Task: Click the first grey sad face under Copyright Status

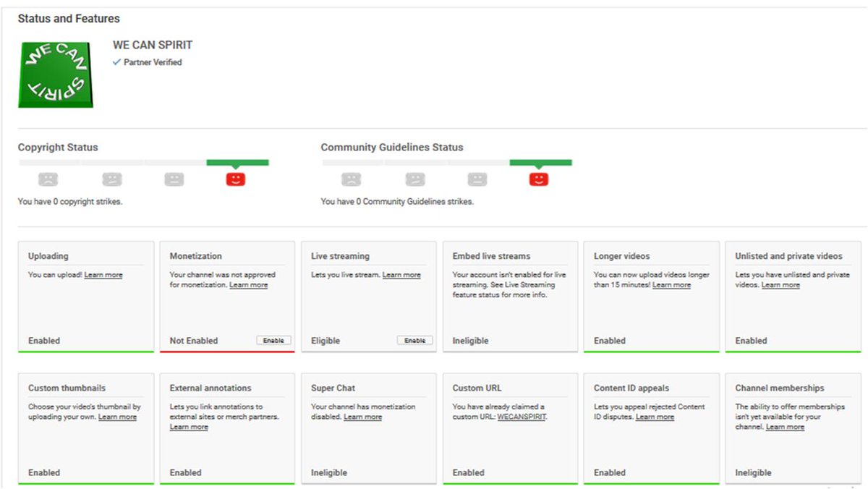Action: point(48,179)
